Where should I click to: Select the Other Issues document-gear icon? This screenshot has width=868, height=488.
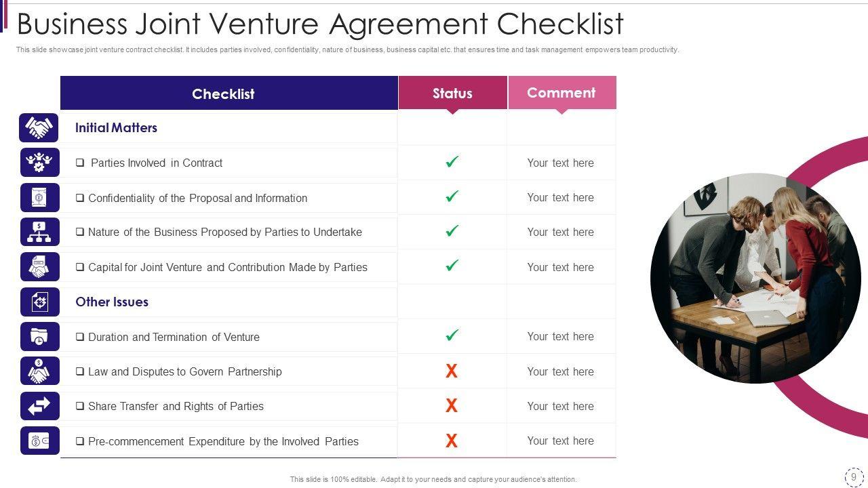(x=39, y=302)
